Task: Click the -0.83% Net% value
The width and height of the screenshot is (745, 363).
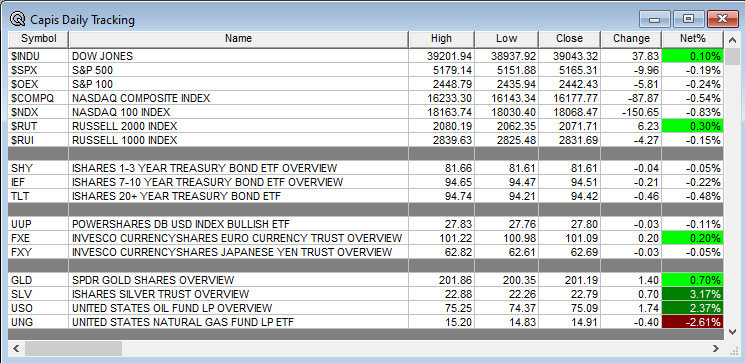Action: point(703,112)
